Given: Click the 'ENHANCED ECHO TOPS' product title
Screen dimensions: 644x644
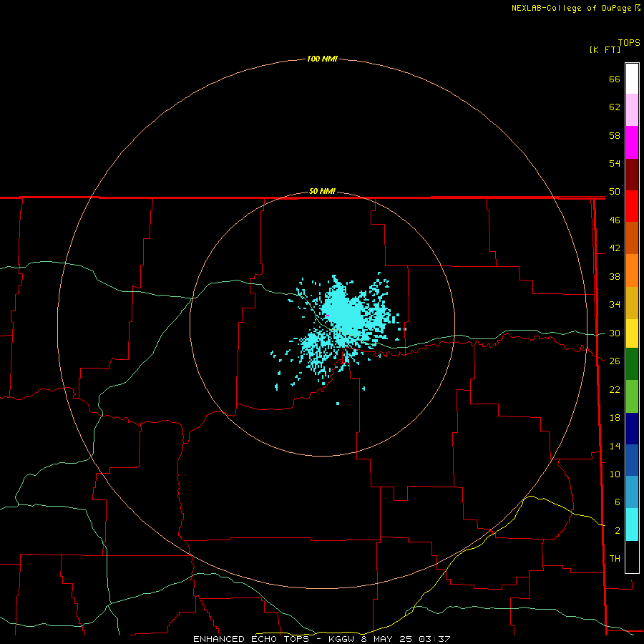Looking at the screenshot, I should pyautogui.click(x=250, y=639).
